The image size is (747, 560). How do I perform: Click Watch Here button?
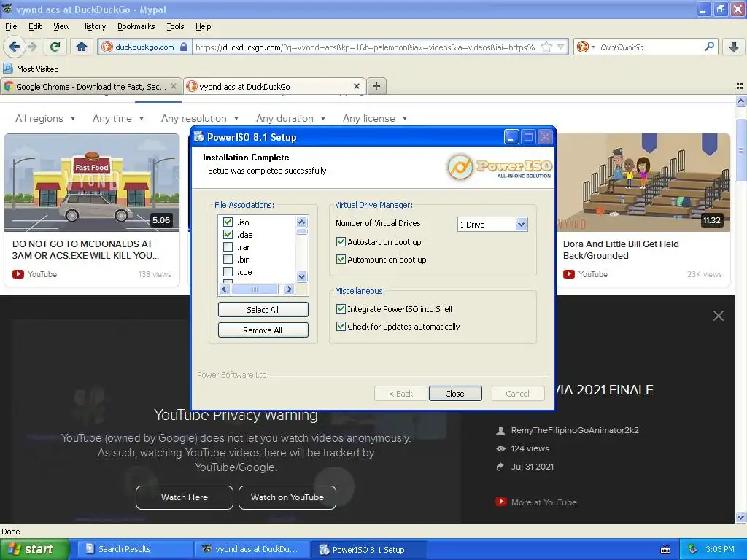(x=185, y=497)
